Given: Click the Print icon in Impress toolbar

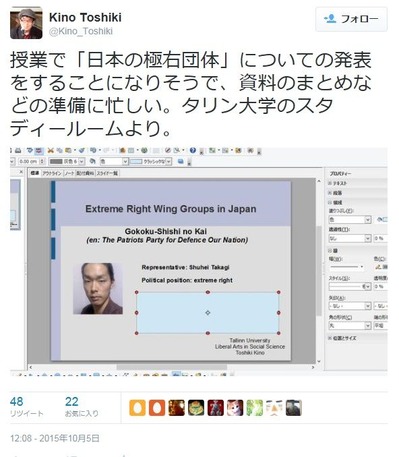Looking at the screenshot, I should [19, 151].
